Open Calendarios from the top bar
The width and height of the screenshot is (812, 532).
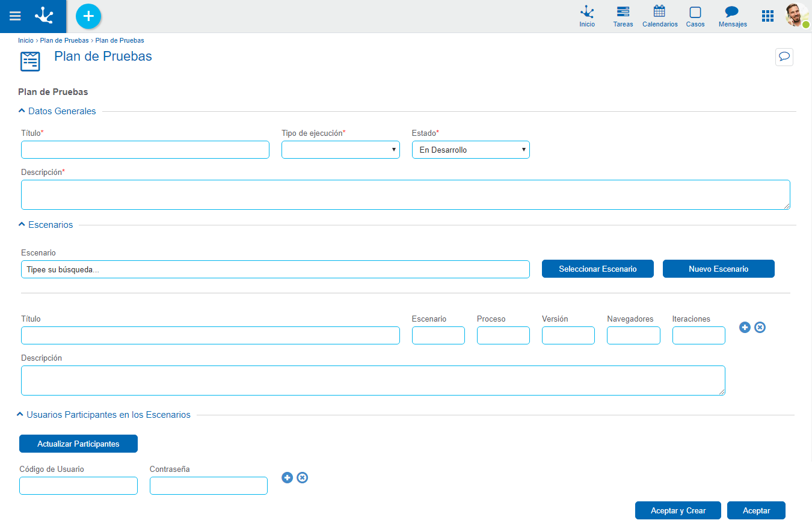point(660,16)
